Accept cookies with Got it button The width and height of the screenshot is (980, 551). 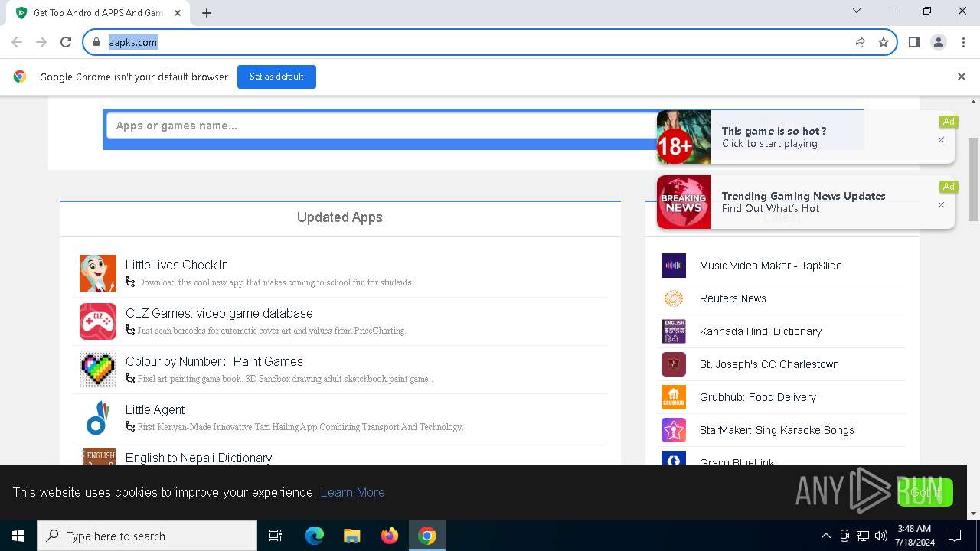(x=926, y=492)
